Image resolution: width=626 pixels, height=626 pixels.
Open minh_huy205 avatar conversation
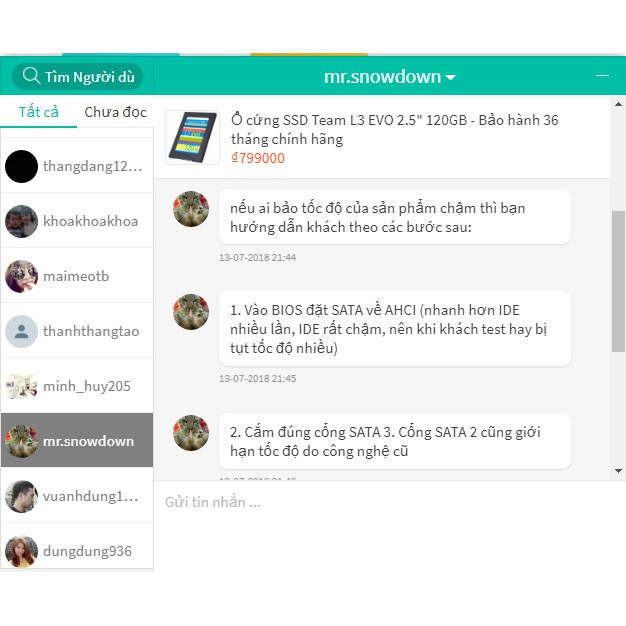coord(21,386)
